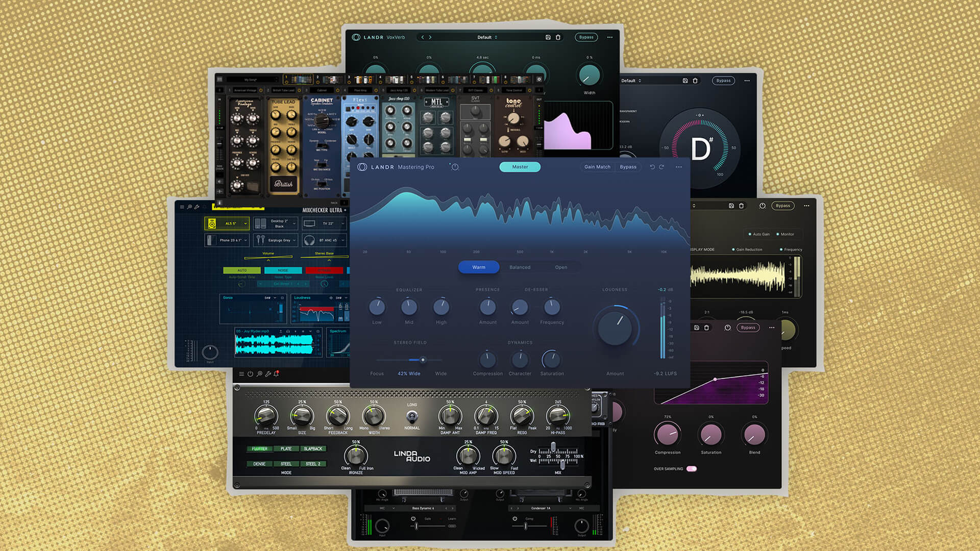Select the Slapback mode on Linda Audio reverb
Image resolution: width=980 pixels, height=551 pixels.
[313, 449]
